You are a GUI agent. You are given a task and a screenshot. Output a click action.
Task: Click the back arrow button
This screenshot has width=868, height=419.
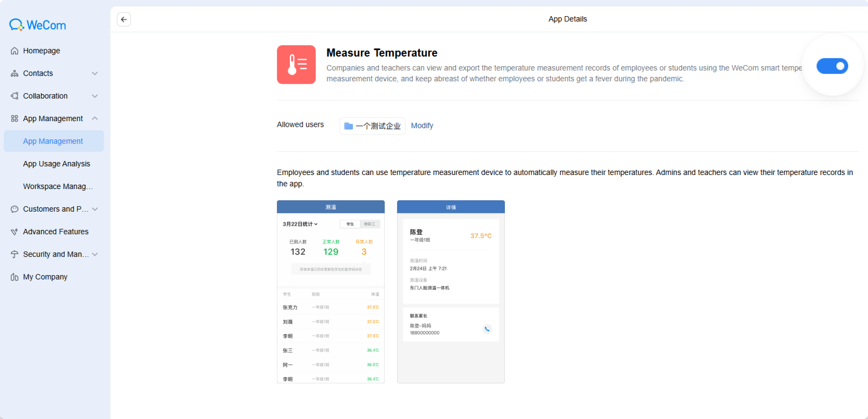click(x=124, y=19)
